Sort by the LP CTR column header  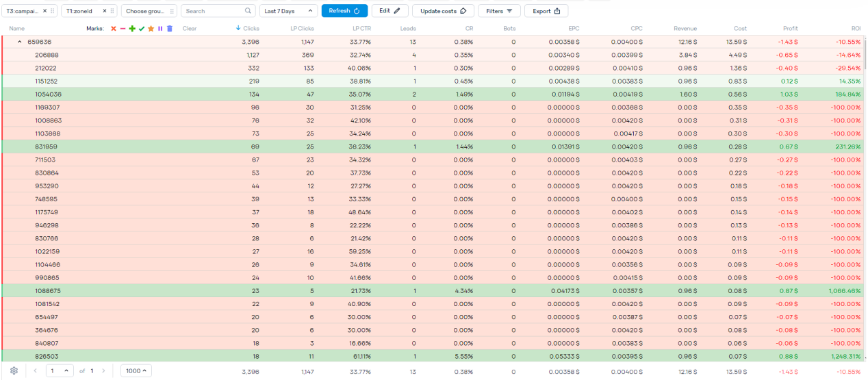(x=361, y=29)
